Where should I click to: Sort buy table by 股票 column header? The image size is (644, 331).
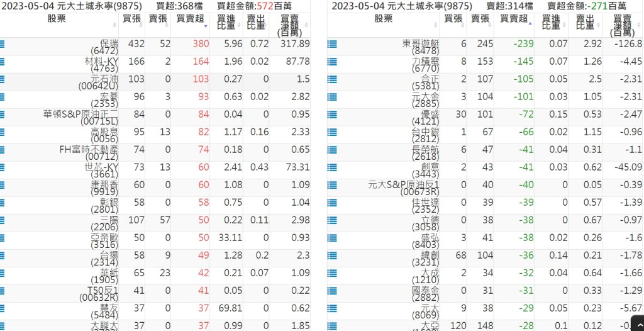pos(61,20)
